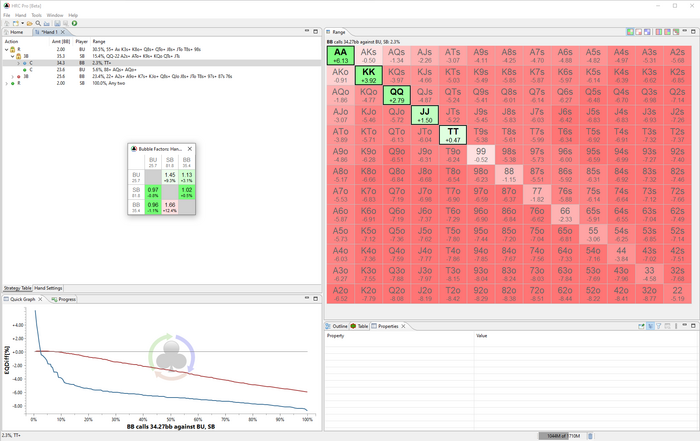Collapse the SB 3B 35.3 tree row
Screen dimensions: 700x441
[12, 56]
